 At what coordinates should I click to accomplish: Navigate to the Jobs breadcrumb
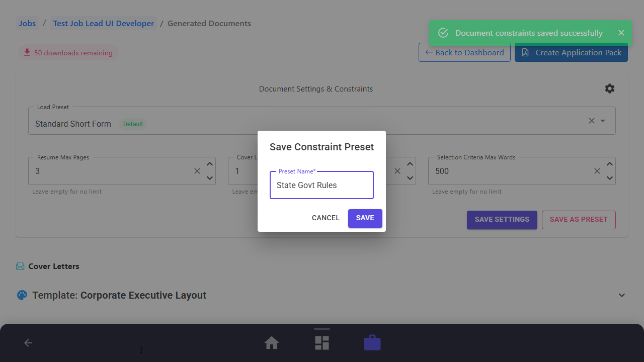click(x=28, y=24)
